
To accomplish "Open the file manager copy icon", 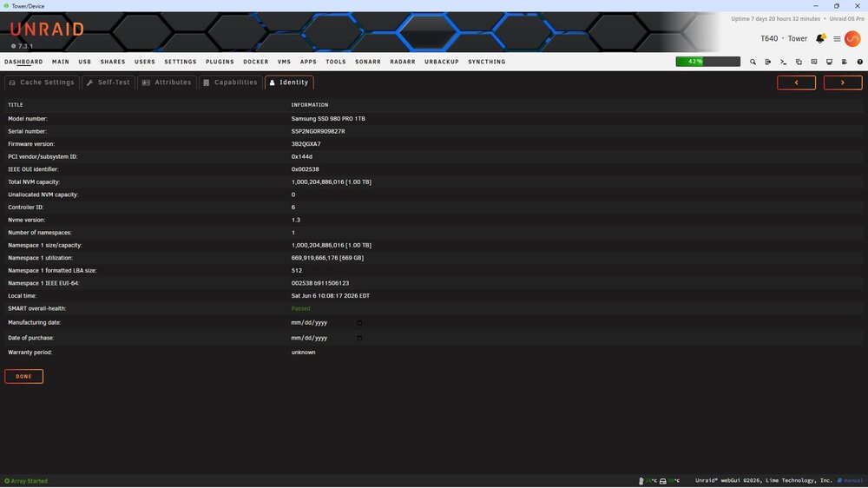I will point(799,62).
